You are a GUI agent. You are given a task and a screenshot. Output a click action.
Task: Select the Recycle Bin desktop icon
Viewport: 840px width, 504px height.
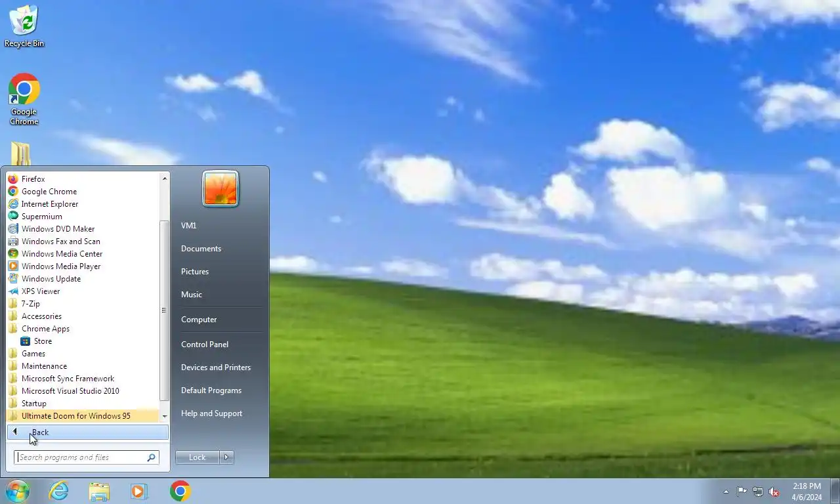(24, 26)
